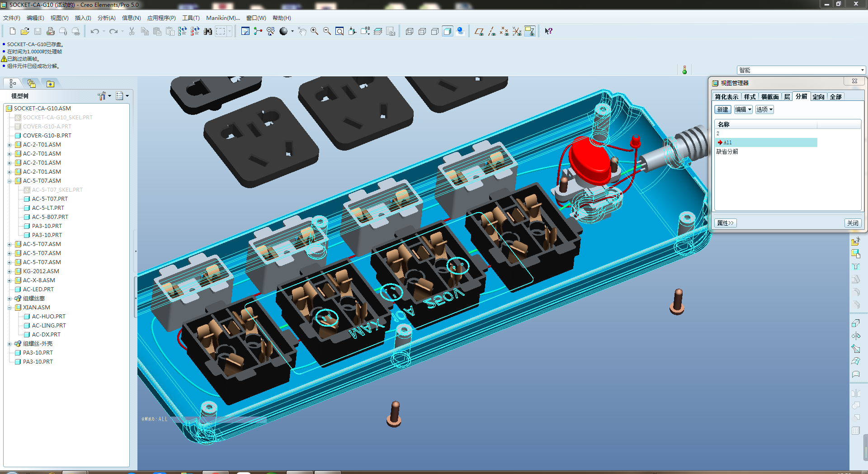Viewport: 868px width, 474px height.
Task: Select COVER-G10-B.PRT in model tree
Action: pos(47,136)
